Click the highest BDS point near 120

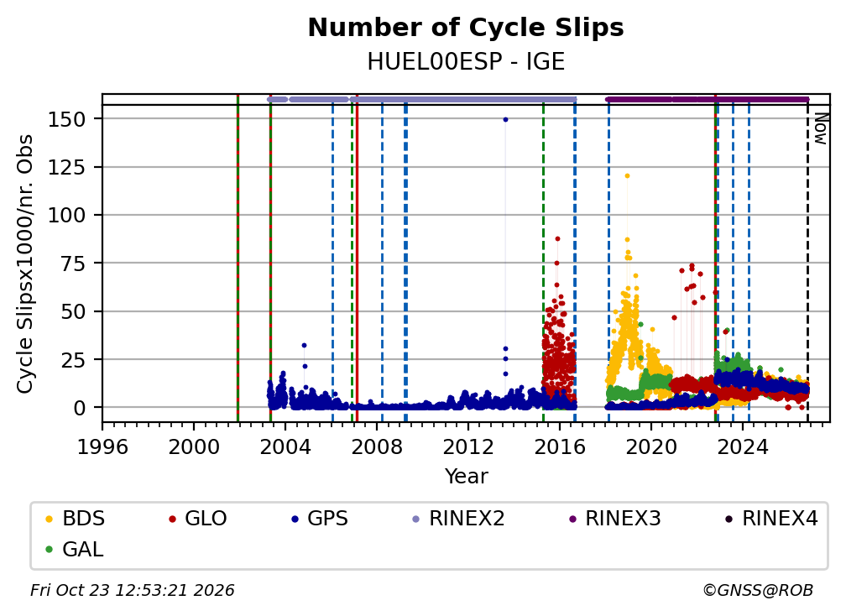[627, 176]
